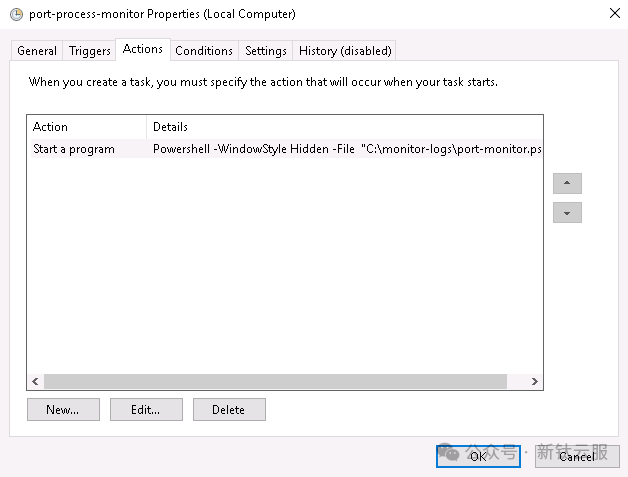Move action up with the up arrow button

click(567, 183)
